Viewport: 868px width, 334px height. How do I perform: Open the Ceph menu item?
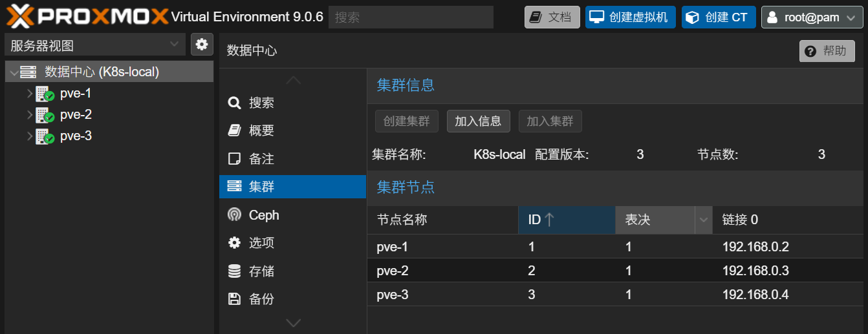(292, 215)
